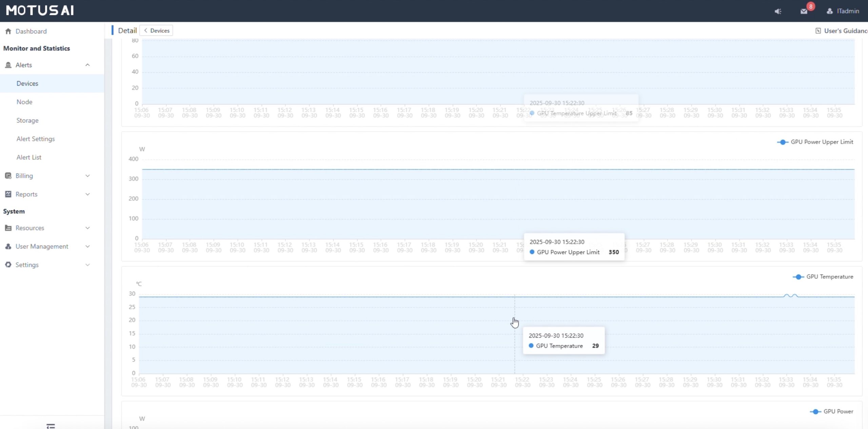Open the mail notifications icon

tap(804, 11)
